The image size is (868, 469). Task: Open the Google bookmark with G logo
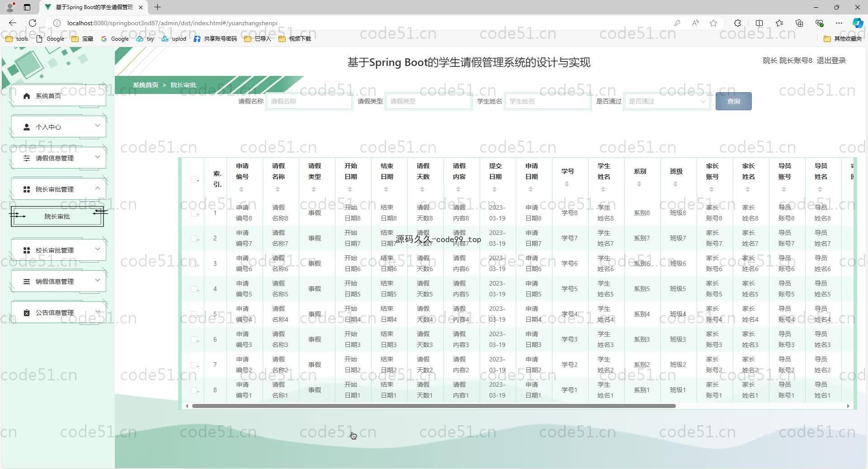point(115,39)
